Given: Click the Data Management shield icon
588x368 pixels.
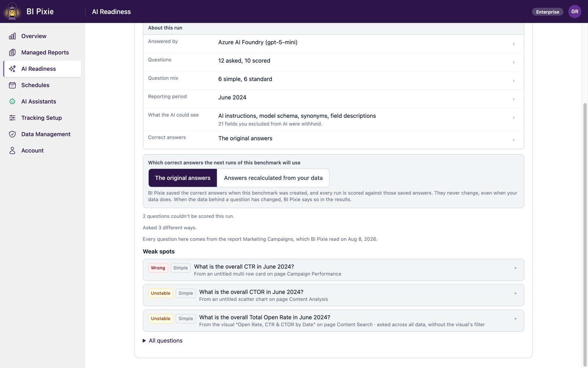Looking at the screenshot, I should coord(12,134).
